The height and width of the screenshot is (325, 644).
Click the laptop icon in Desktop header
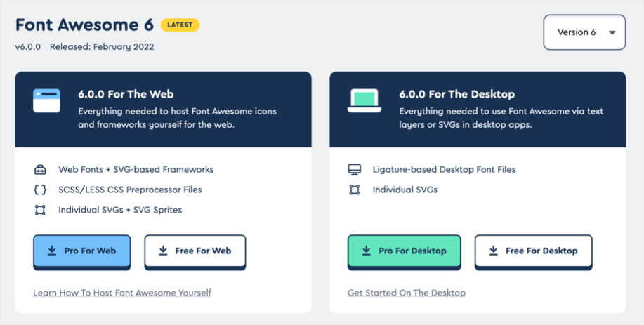(x=364, y=100)
